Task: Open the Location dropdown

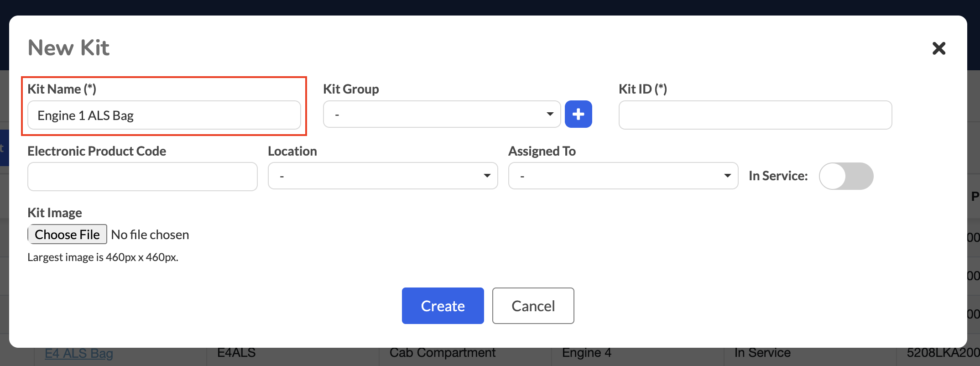Action: [383, 176]
